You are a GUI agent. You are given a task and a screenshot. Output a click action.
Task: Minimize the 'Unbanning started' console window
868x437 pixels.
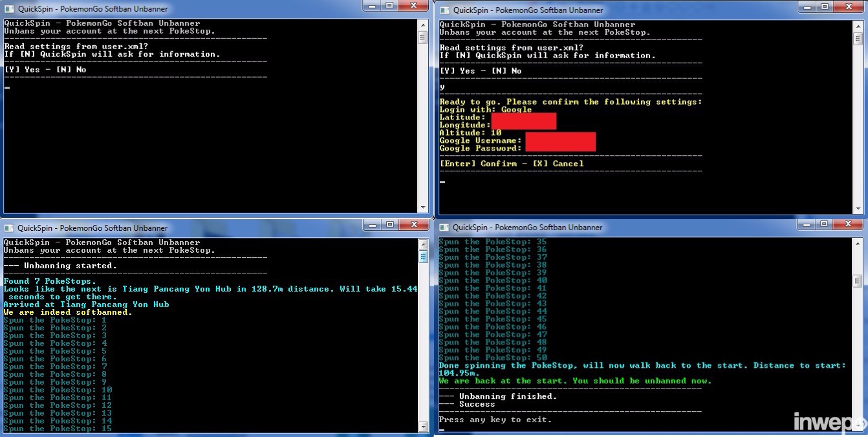click(371, 225)
